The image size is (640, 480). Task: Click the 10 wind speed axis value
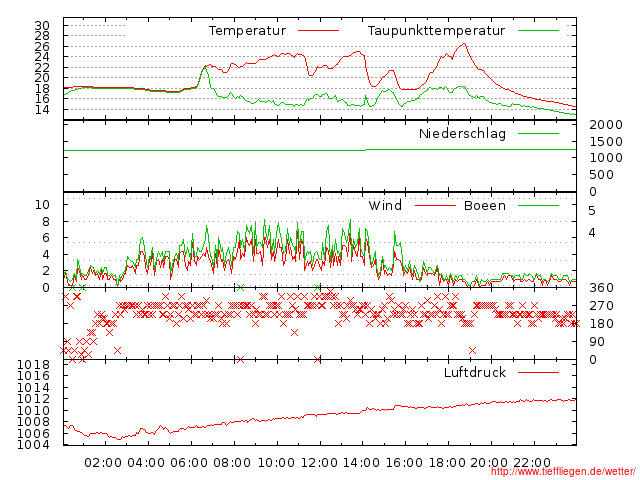pos(42,204)
